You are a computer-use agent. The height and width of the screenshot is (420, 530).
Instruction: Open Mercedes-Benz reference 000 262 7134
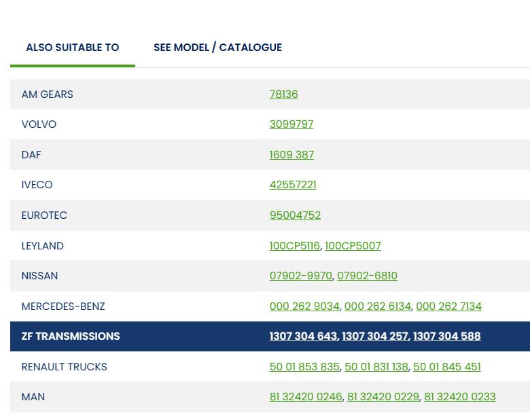pos(448,307)
